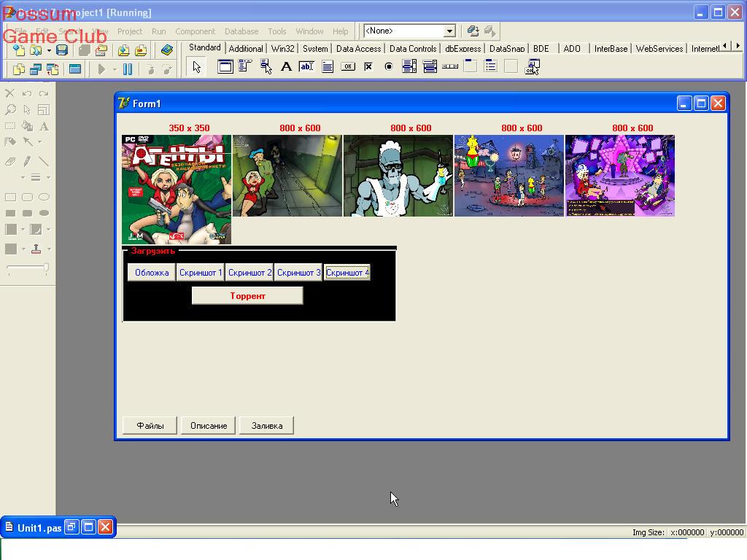Select the Edit component icon

pyautogui.click(x=307, y=66)
